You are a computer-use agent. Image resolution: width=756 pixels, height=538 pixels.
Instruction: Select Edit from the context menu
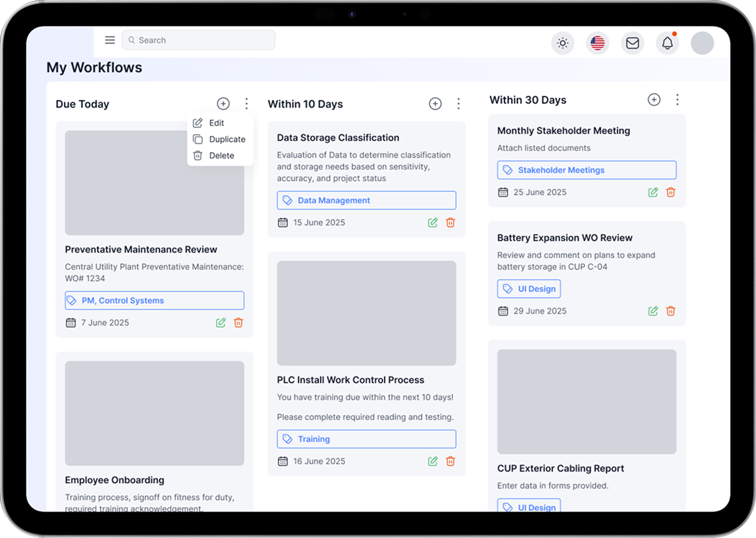216,123
